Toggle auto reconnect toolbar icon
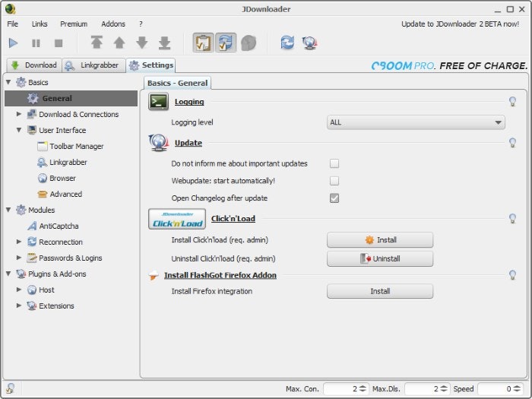This screenshot has height=399, width=532. (226, 43)
